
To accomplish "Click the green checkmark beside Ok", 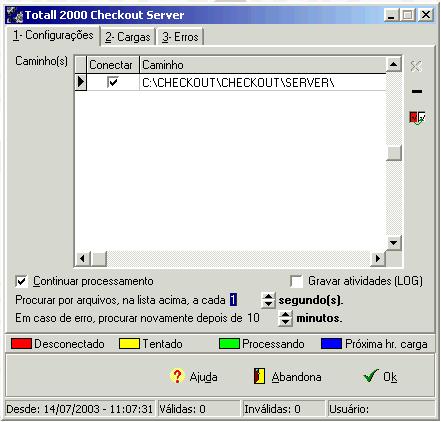I will 370,376.
